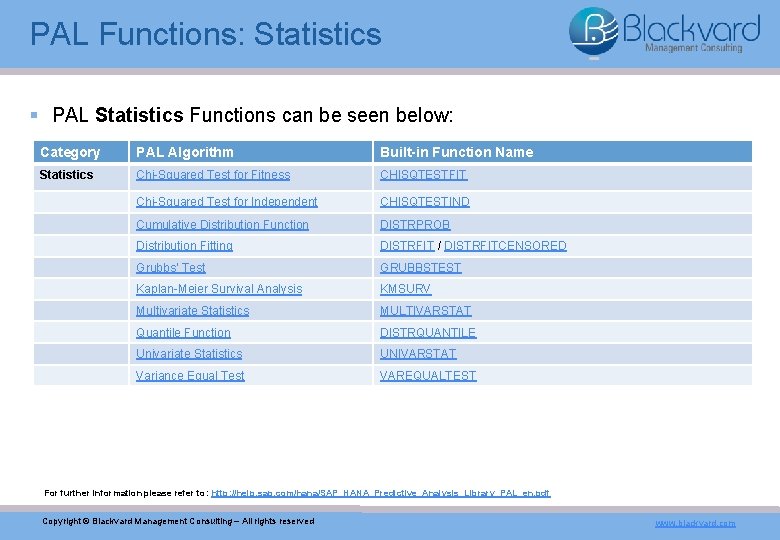Open the GRUBBSTEST function link
The width and height of the screenshot is (780, 540).
[x=420, y=268]
